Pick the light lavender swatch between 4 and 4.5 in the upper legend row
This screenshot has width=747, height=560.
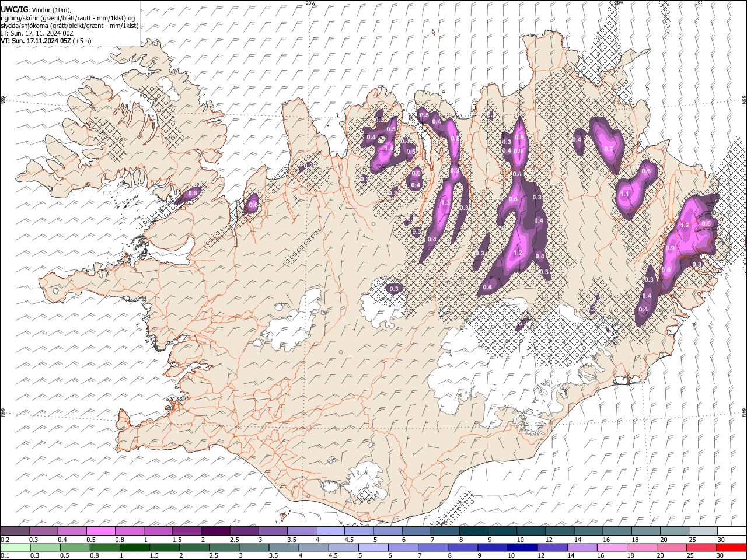coord(330,531)
